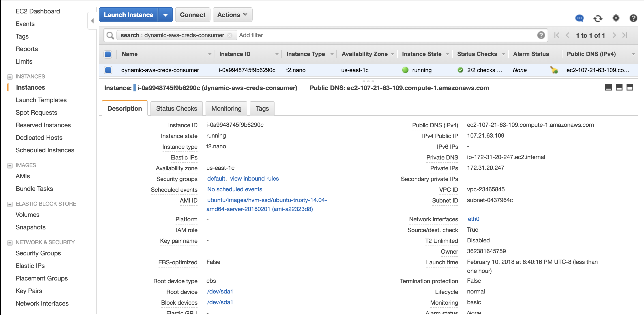Collapse the left navigation sidebar arrow
Viewport: 644px width, 315px height.
point(92,21)
